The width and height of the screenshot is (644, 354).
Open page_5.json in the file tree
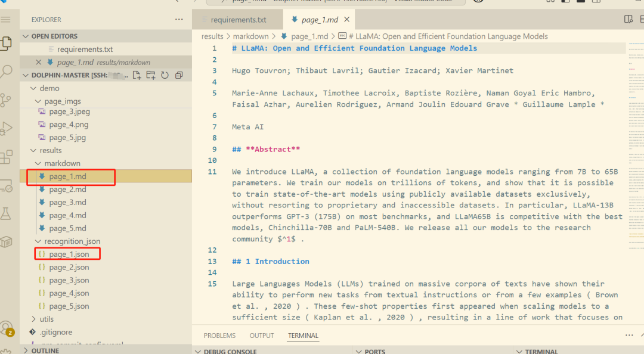click(x=69, y=306)
